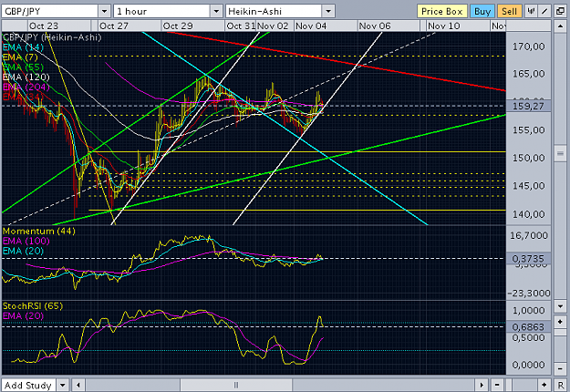Image resolution: width=570 pixels, height=392 pixels.
Task: Click the vertical scroll down arrow
Action: point(560,306)
